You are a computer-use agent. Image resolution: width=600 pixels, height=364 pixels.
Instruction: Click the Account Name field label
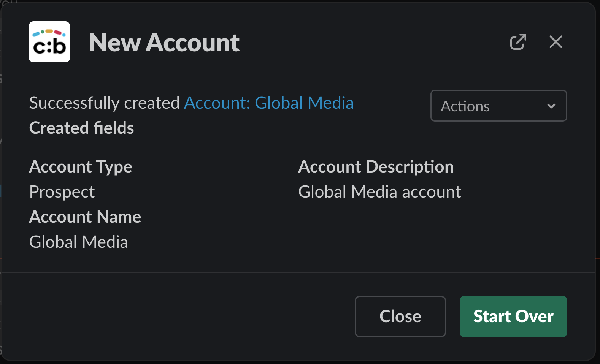[x=85, y=217]
